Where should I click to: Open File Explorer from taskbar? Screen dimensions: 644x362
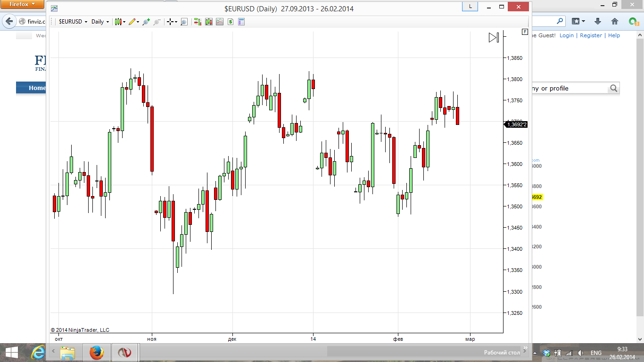tap(67, 352)
